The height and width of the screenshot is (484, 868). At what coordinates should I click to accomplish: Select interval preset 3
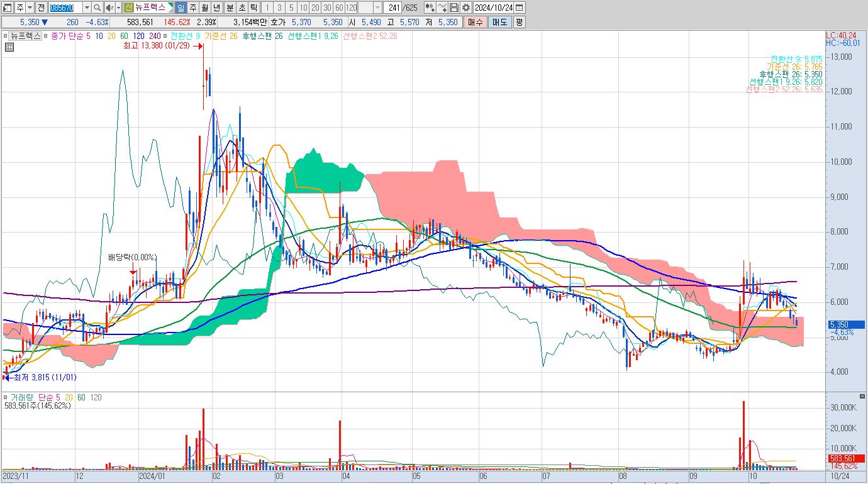[x=279, y=8]
